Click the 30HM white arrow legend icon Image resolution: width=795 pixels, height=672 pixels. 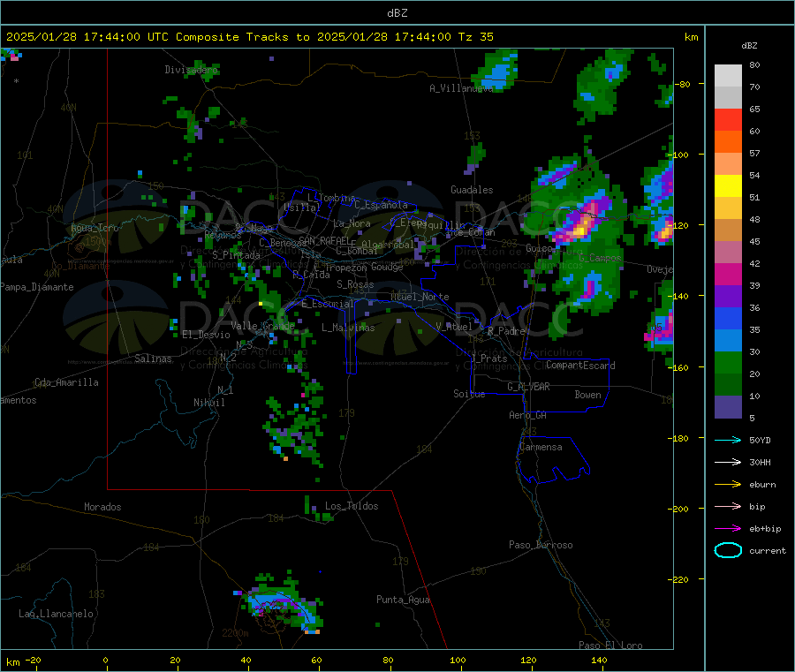728,462
